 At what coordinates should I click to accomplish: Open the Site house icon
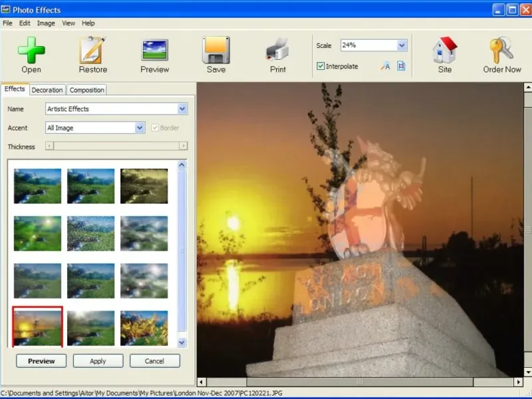[445, 50]
